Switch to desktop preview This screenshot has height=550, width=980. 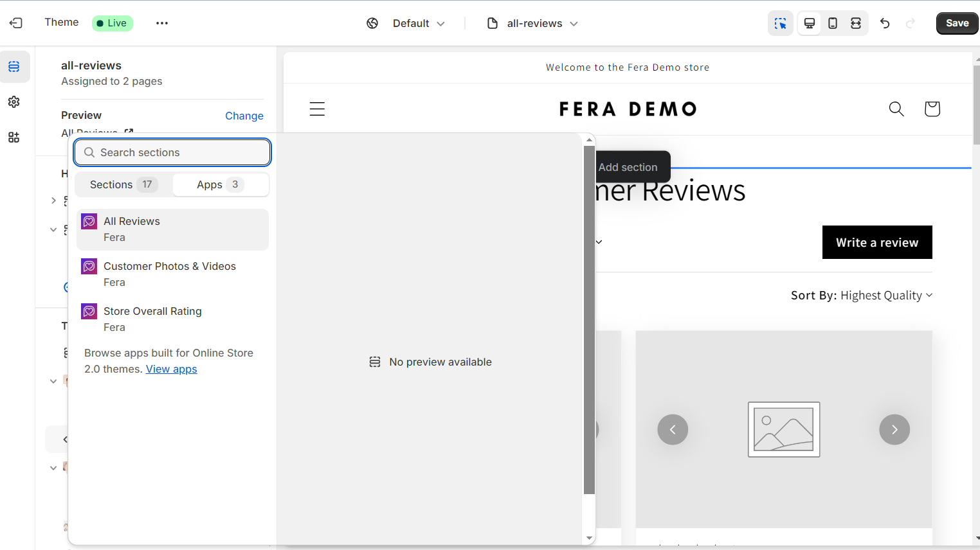pyautogui.click(x=810, y=23)
